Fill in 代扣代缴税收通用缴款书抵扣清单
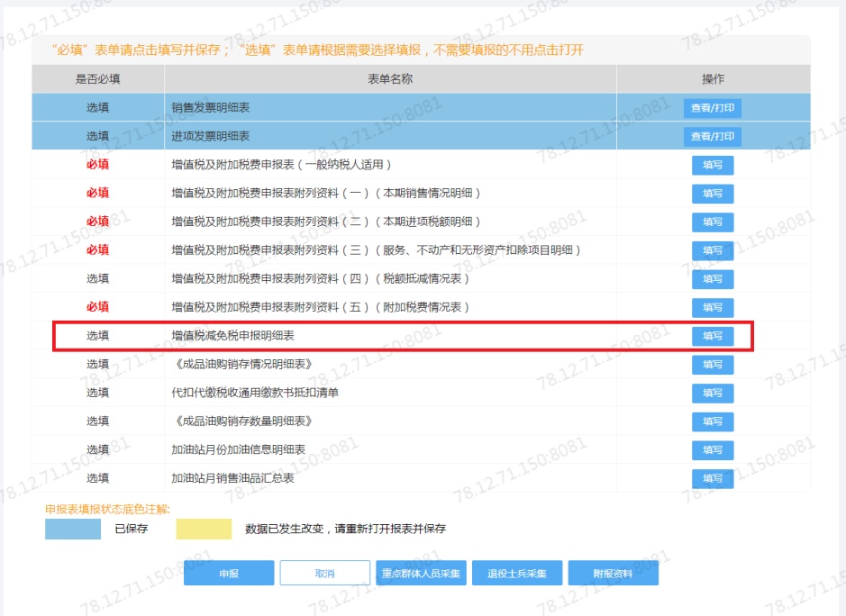 pyautogui.click(x=712, y=394)
